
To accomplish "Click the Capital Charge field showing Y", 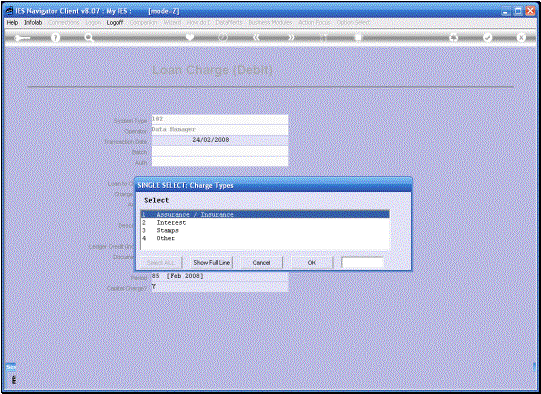I will (220, 287).
